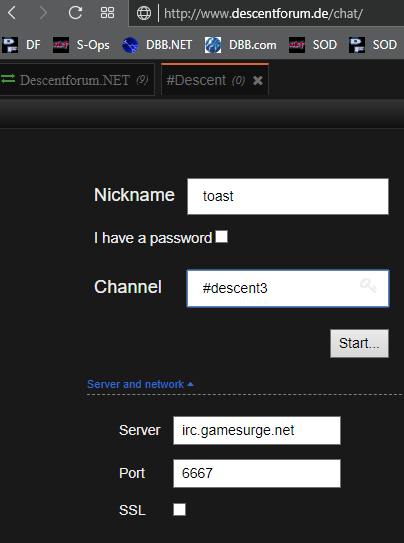Click the globe site info icon
Image resolution: width=404 pixels, height=543 pixels.
point(144,13)
